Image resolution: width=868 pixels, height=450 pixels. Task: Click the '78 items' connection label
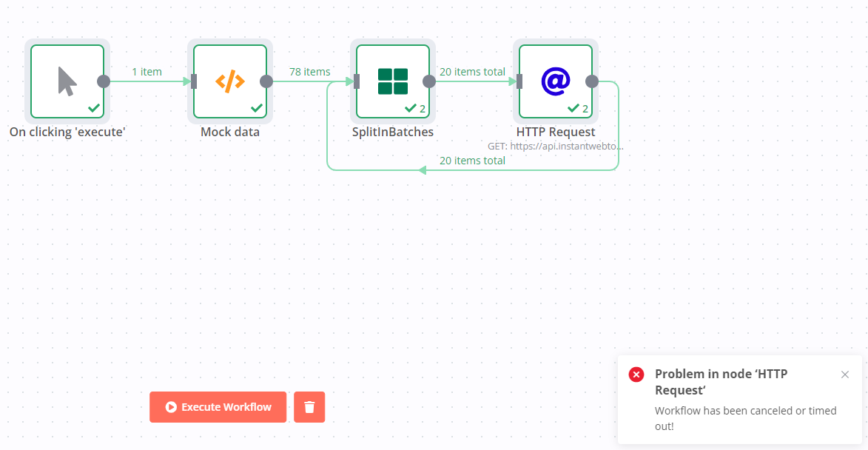click(309, 71)
